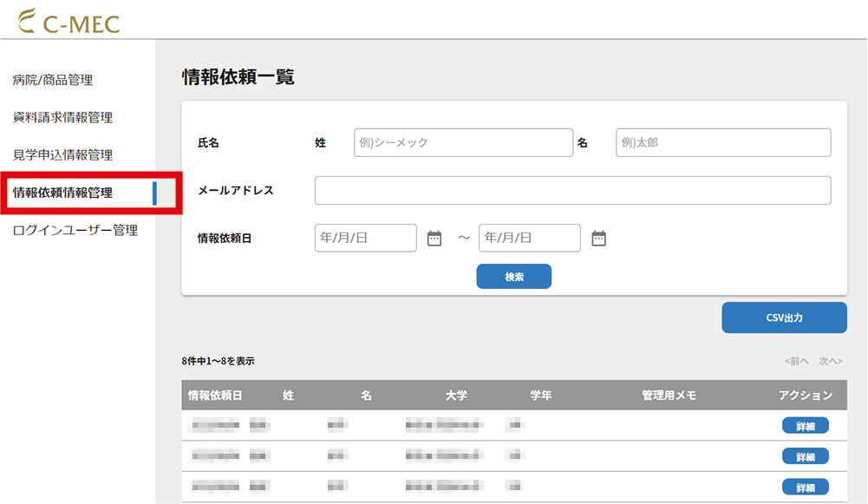868x504 pixels.
Task: Select 情報依頼情報管理 menu item
Action: coord(62,193)
